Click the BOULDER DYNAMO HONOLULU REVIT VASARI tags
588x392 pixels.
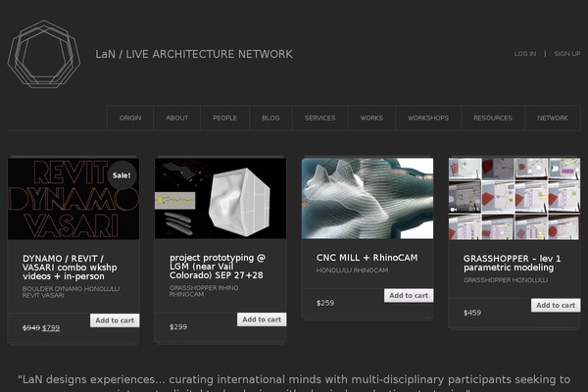71,292
